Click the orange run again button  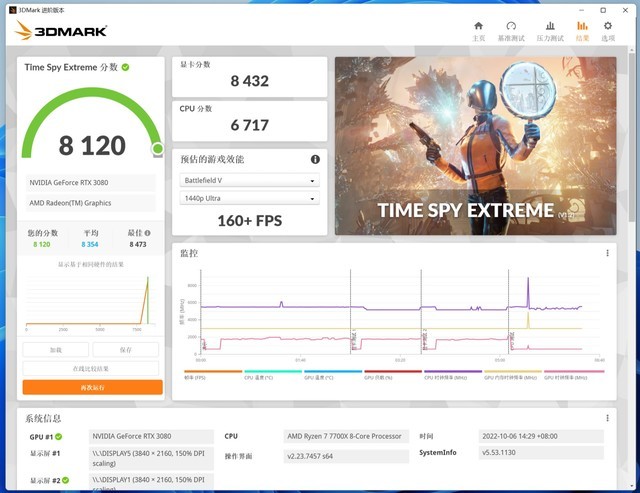[x=93, y=387]
